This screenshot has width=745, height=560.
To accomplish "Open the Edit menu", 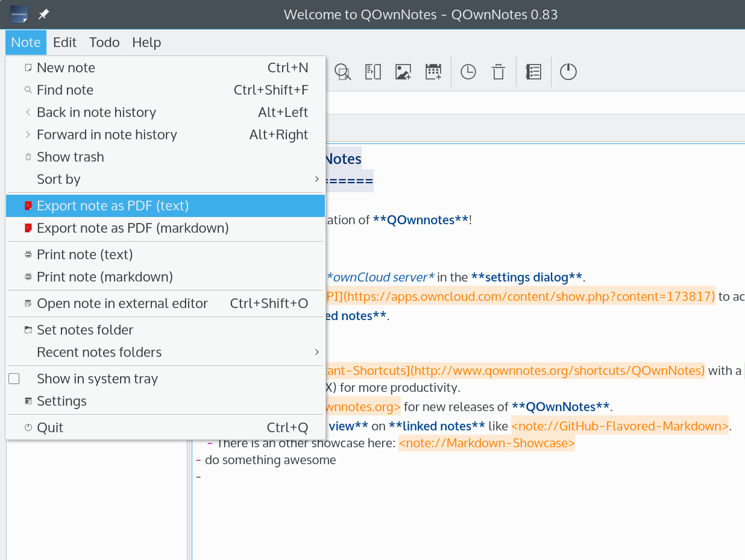I will [x=65, y=42].
